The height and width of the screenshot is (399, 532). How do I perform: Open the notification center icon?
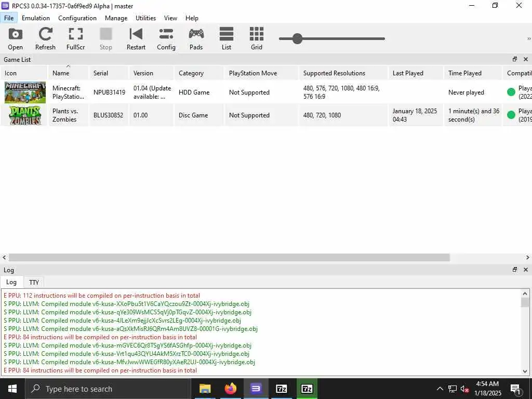pyautogui.click(x=516, y=389)
